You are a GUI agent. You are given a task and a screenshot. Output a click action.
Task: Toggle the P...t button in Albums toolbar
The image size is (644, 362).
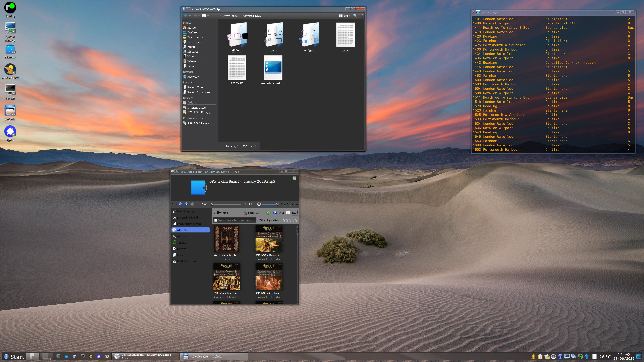pyautogui.click(x=282, y=213)
